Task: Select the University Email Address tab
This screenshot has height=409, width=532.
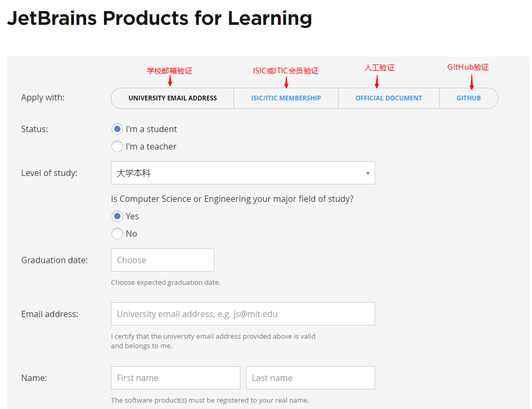Action: 172,98
